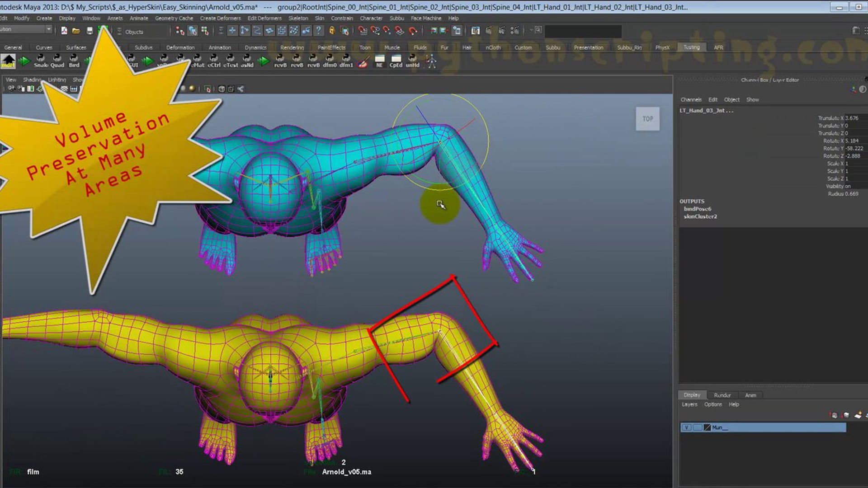Toggle the handles selection mask icon
Screen dimensions: 868x488
pos(232,31)
